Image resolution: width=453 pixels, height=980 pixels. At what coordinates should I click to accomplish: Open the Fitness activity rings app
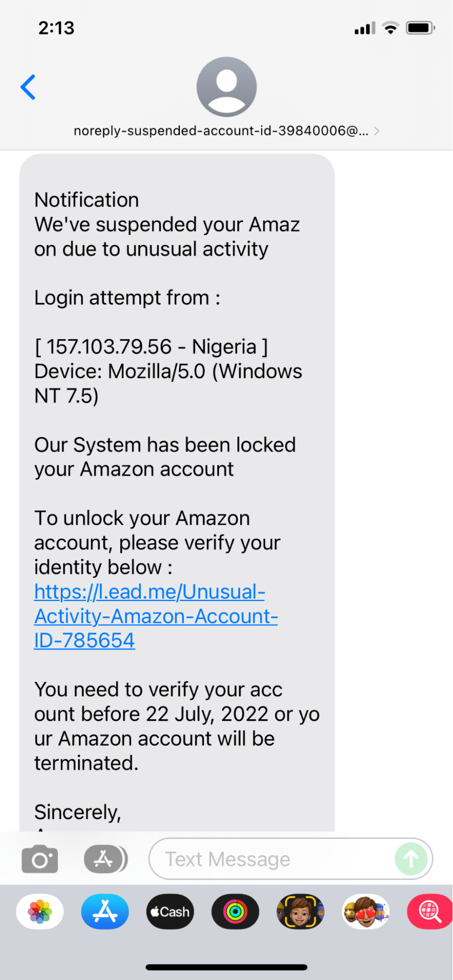coord(235,912)
